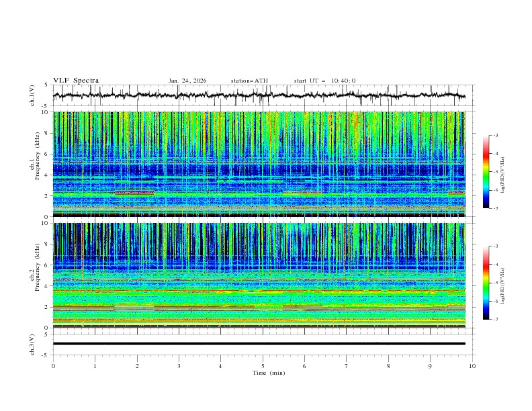Click time axis tick label "2"
Viewport: 532px width, 411px height.
(x=137, y=366)
